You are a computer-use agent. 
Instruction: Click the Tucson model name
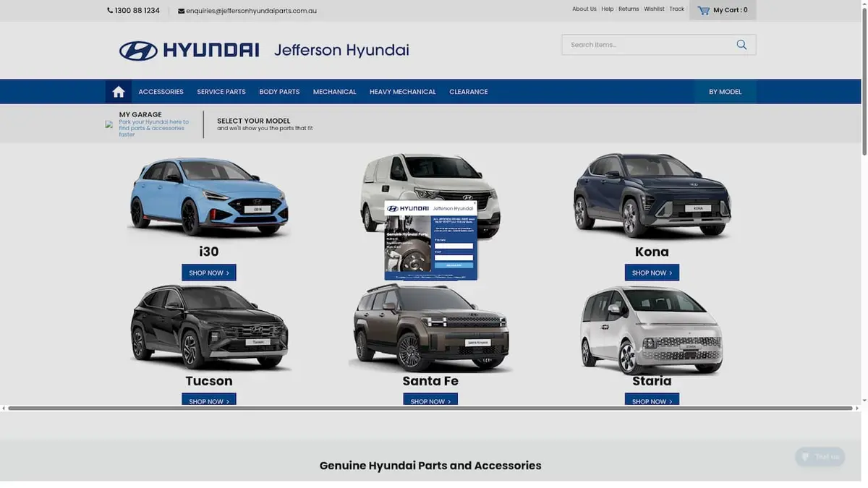pos(209,381)
